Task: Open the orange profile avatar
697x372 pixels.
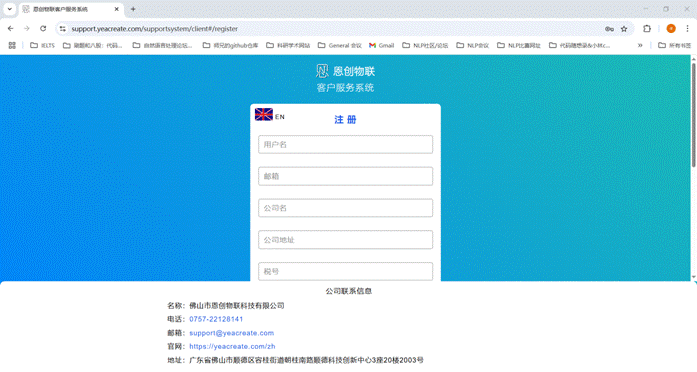Action: pos(671,28)
